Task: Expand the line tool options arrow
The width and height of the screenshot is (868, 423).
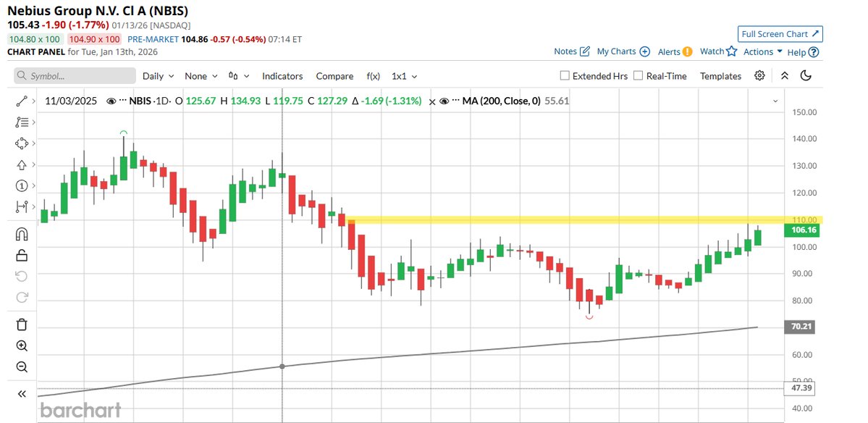Action: [x=34, y=101]
